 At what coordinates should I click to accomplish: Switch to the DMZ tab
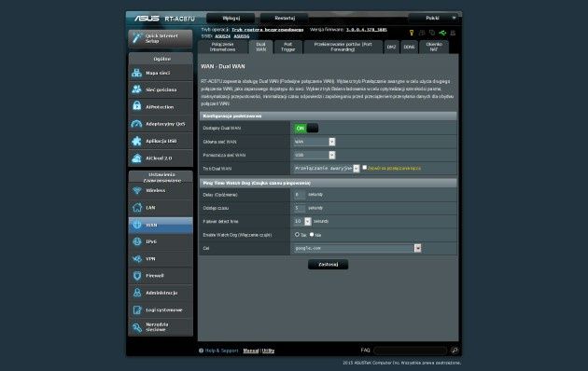coord(391,47)
